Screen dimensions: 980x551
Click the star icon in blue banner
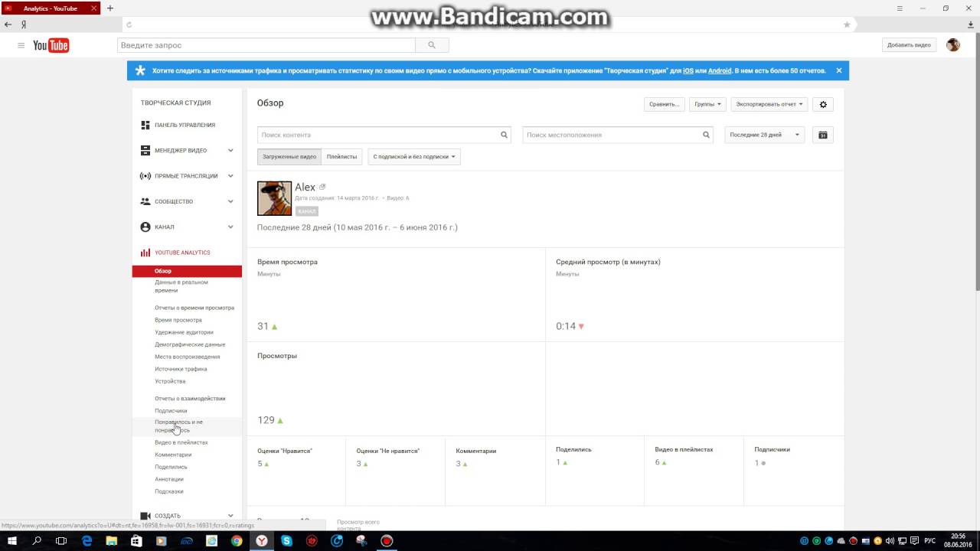point(140,70)
